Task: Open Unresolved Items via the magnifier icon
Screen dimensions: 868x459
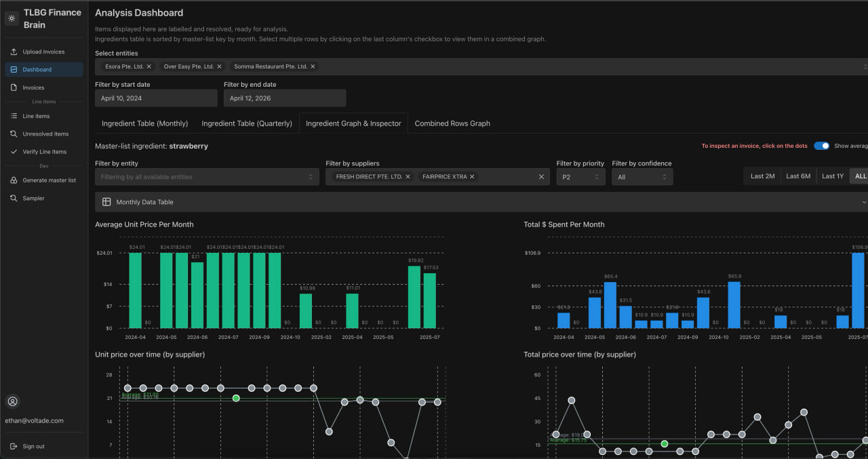Action: click(x=15, y=134)
